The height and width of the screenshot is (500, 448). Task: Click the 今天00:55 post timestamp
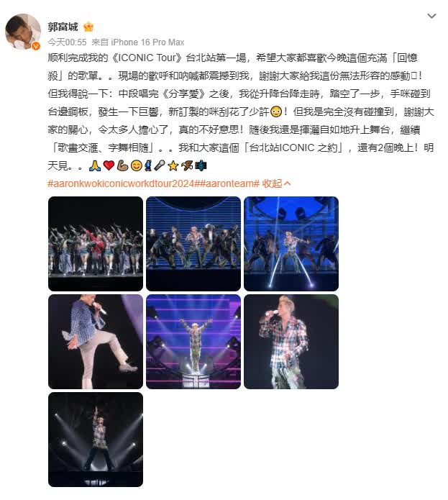(67, 42)
